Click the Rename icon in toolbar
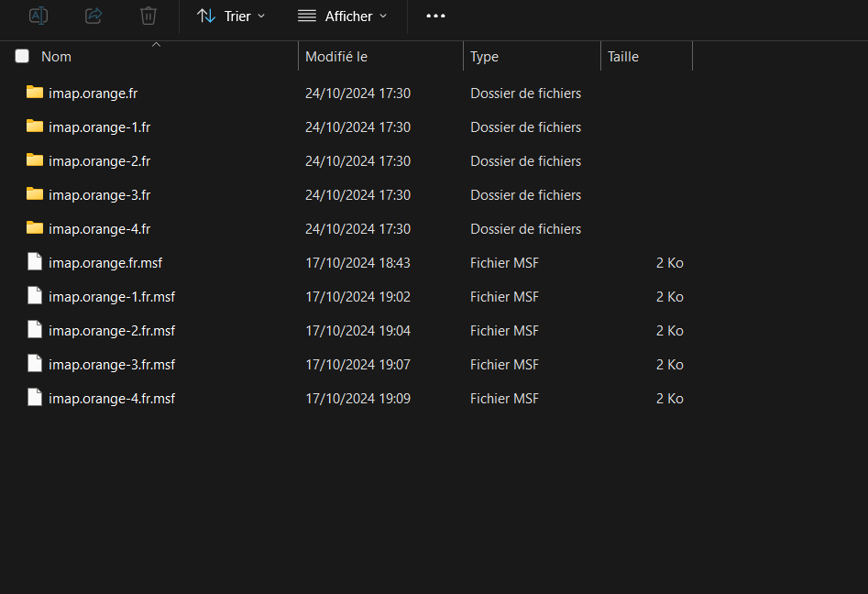The width and height of the screenshot is (868, 594). 38,16
